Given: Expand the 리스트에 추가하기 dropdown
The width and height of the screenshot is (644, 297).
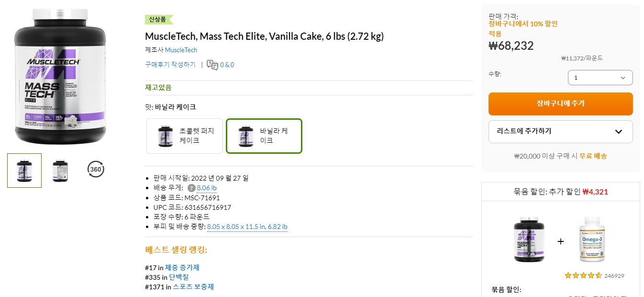Looking at the screenshot, I should pos(560,131).
